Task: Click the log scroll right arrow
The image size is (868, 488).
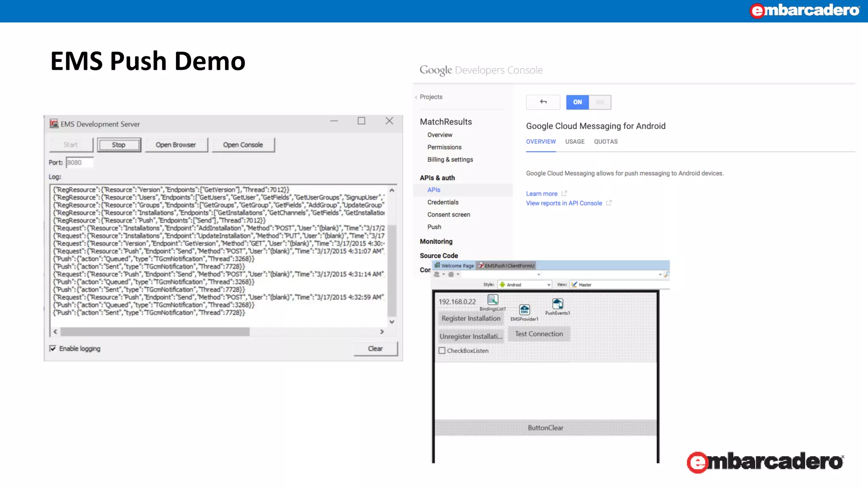Action: 382,332
